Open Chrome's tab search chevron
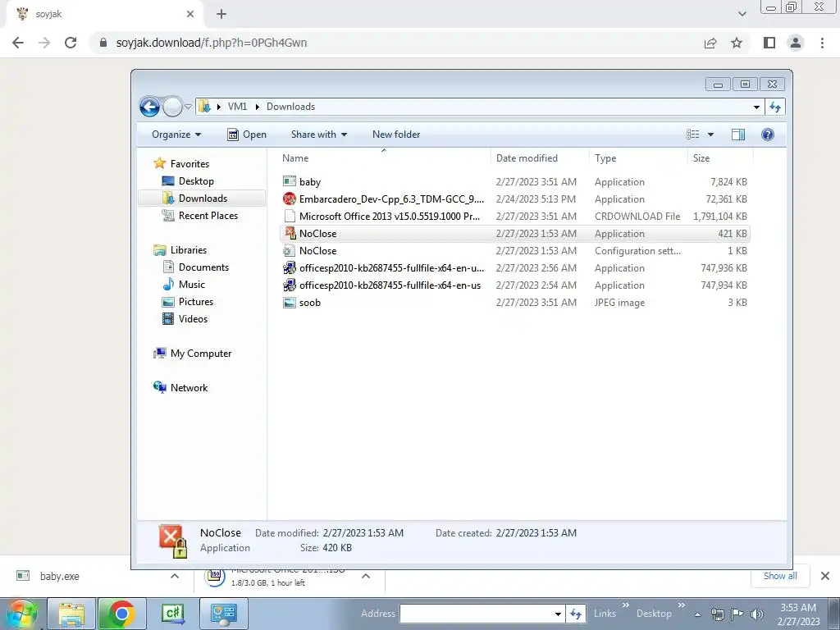Image resolution: width=840 pixels, height=630 pixels. 742,14
